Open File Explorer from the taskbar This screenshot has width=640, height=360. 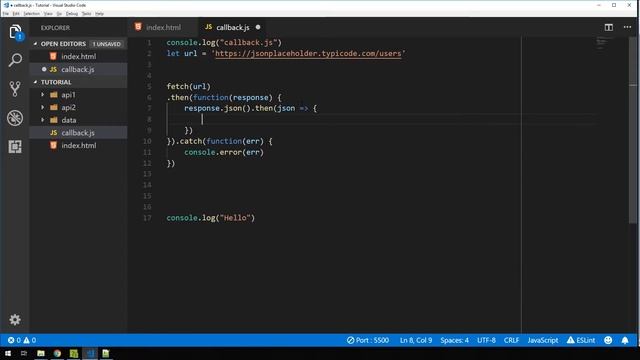tap(41, 353)
